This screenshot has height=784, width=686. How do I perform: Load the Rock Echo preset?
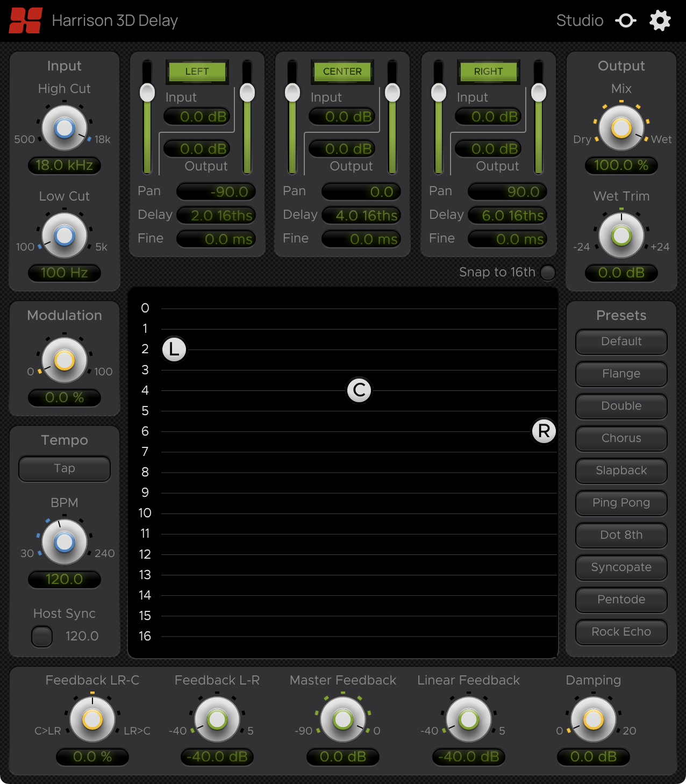pyautogui.click(x=621, y=632)
